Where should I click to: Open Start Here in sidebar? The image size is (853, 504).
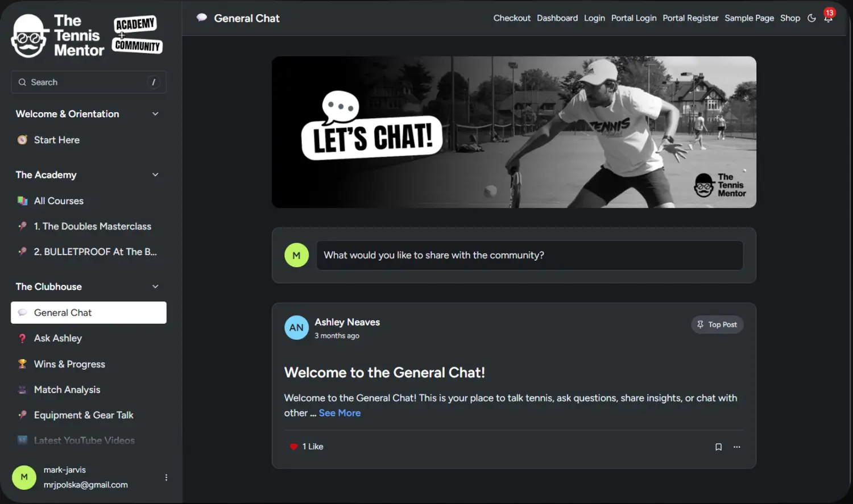pyautogui.click(x=89, y=140)
